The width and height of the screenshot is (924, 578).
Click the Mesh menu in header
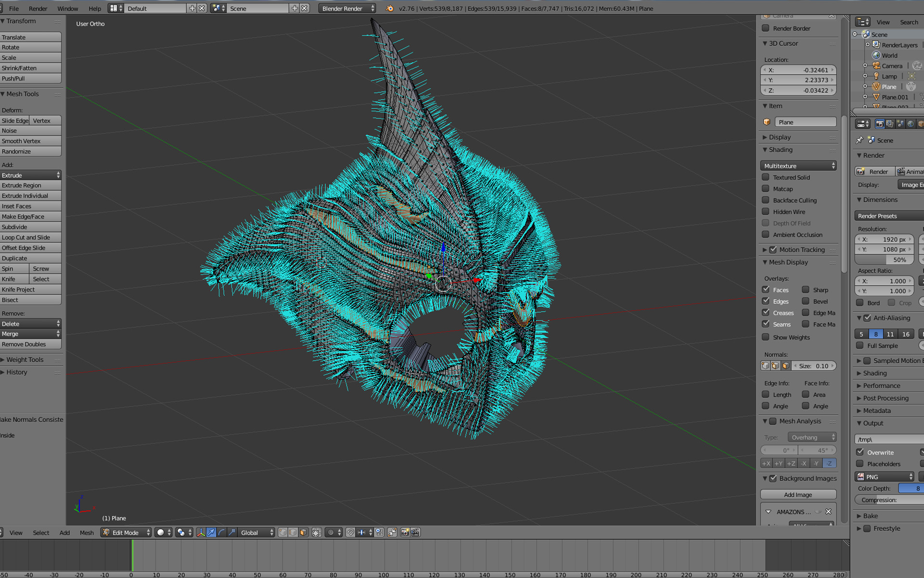[87, 532]
